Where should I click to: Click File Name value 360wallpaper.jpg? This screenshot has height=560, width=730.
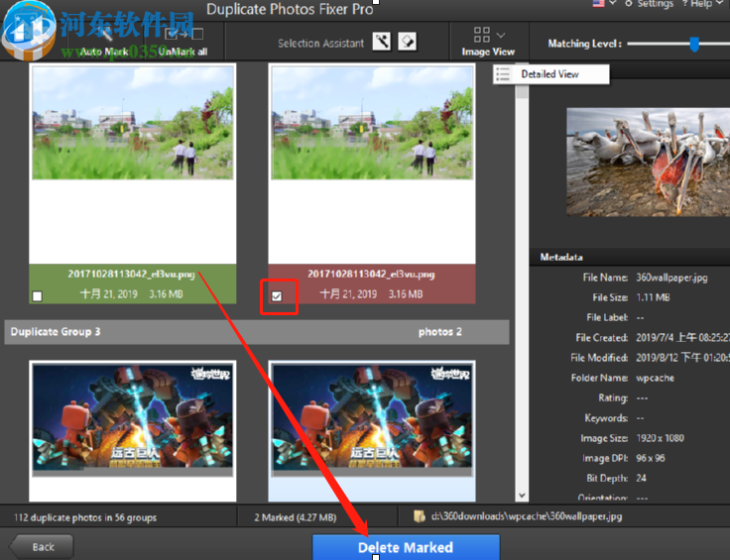pos(671,278)
